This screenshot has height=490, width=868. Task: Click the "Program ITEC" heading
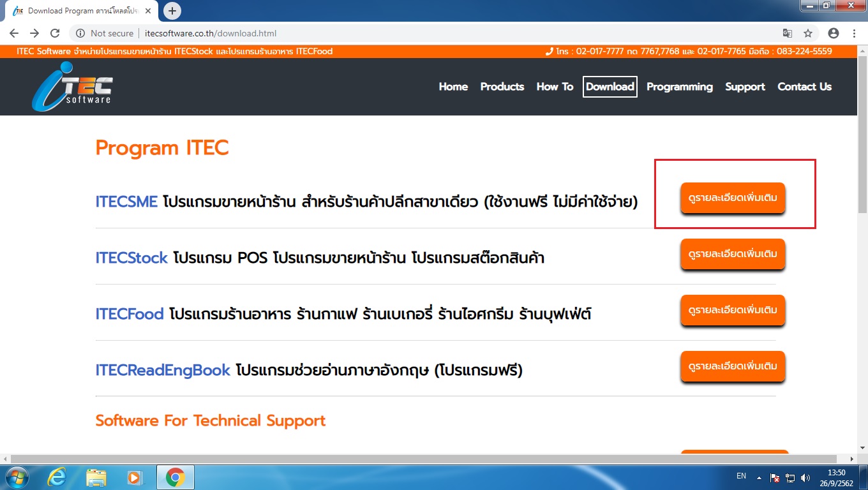click(162, 148)
